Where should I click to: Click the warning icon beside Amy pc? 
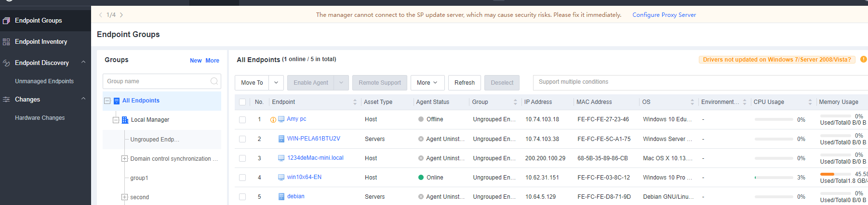(x=273, y=120)
